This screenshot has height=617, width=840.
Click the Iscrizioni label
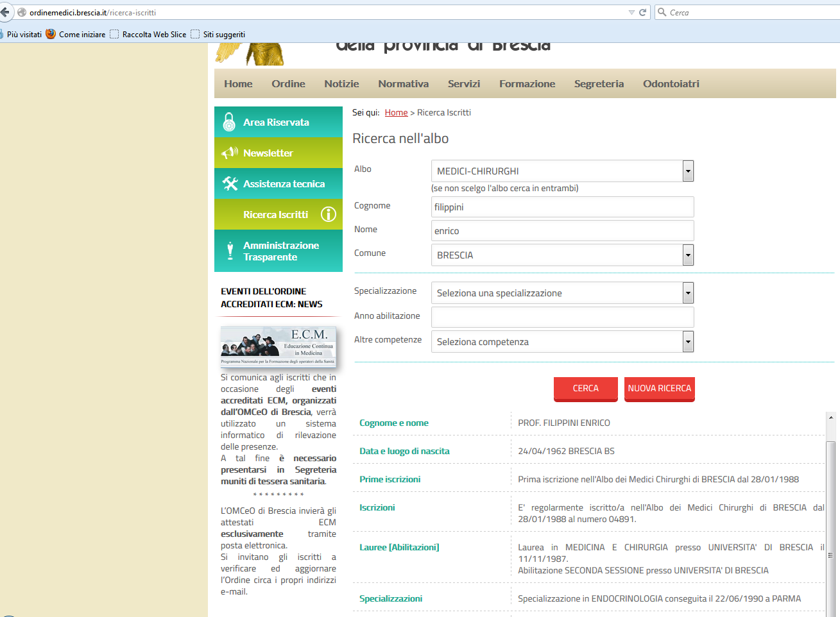[x=377, y=507]
